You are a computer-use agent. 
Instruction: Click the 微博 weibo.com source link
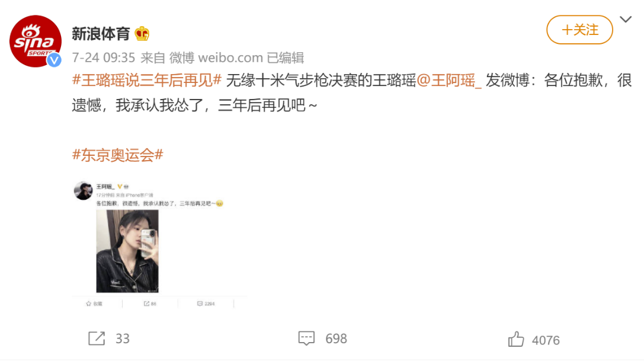[x=216, y=58]
